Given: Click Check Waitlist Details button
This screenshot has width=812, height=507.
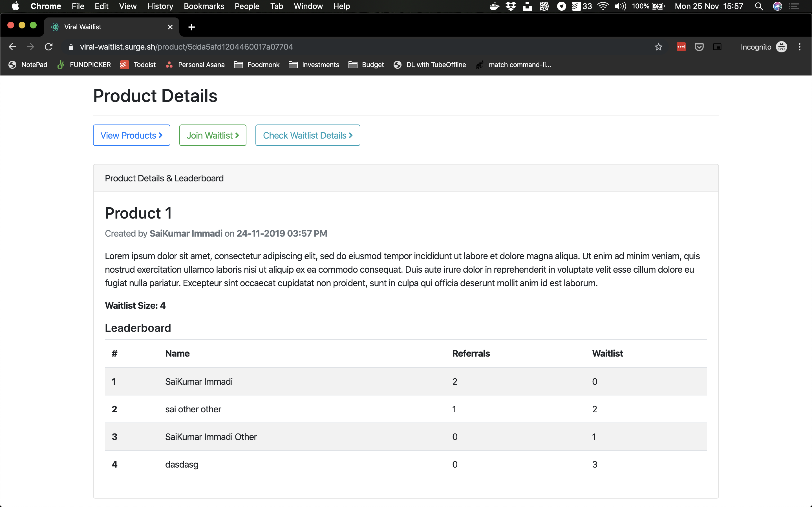Looking at the screenshot, I should coord(308,135).
